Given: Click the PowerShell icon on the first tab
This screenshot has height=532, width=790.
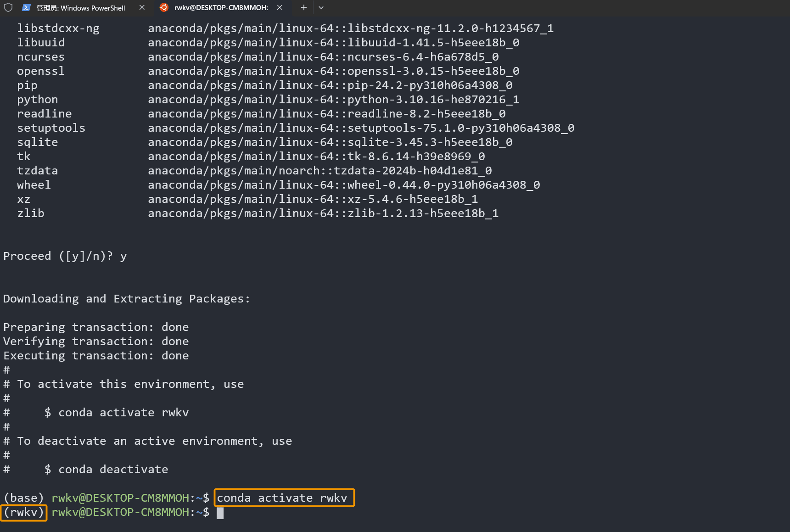Looking at the screenshot, I should [26, 7].
